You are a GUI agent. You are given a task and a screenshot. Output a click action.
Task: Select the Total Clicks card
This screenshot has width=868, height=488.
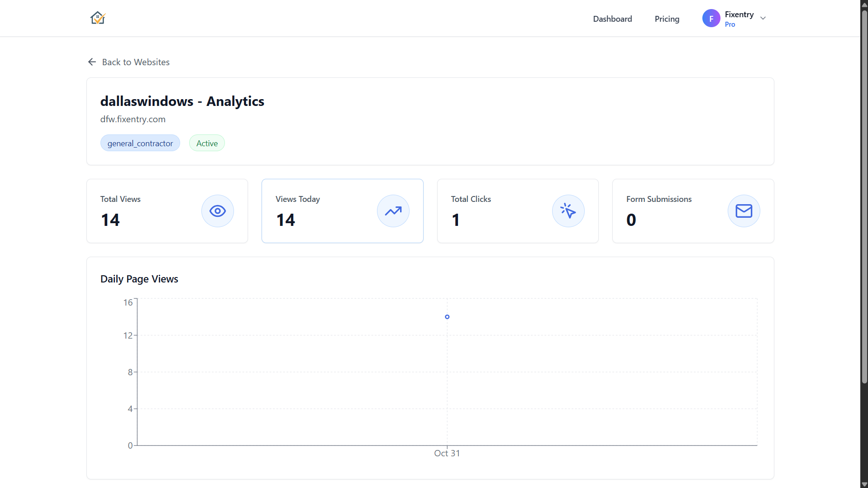click(x=518, y=211)
